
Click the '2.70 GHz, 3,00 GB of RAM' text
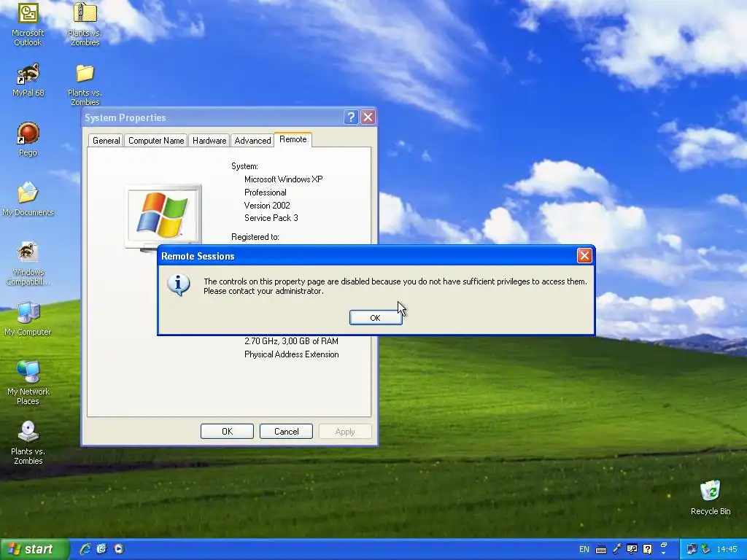(291, 341)
